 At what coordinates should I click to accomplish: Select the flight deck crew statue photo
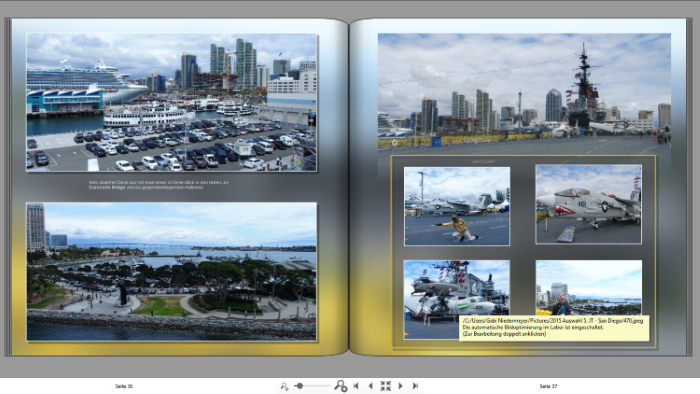457,206
